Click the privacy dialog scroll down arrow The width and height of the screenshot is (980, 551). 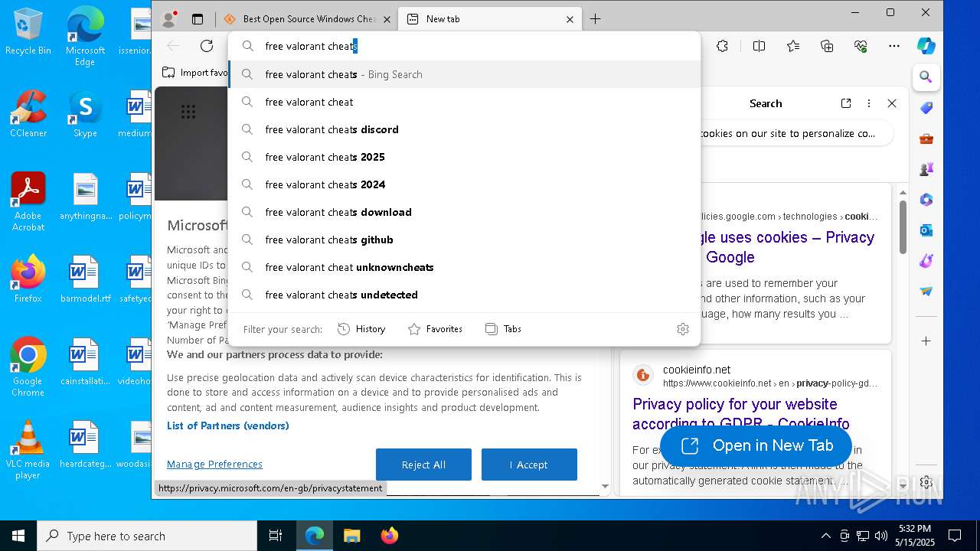coord(605,486)
